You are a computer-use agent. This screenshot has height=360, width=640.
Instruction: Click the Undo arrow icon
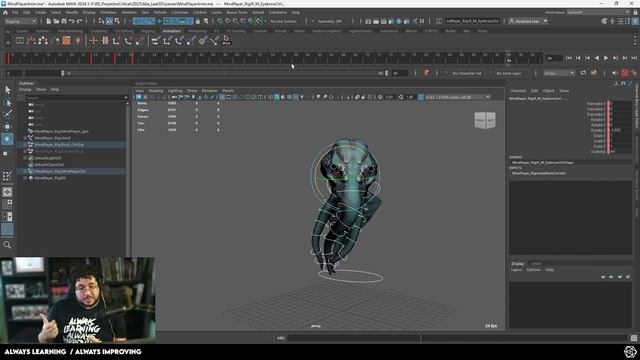(x=72, y=21)
